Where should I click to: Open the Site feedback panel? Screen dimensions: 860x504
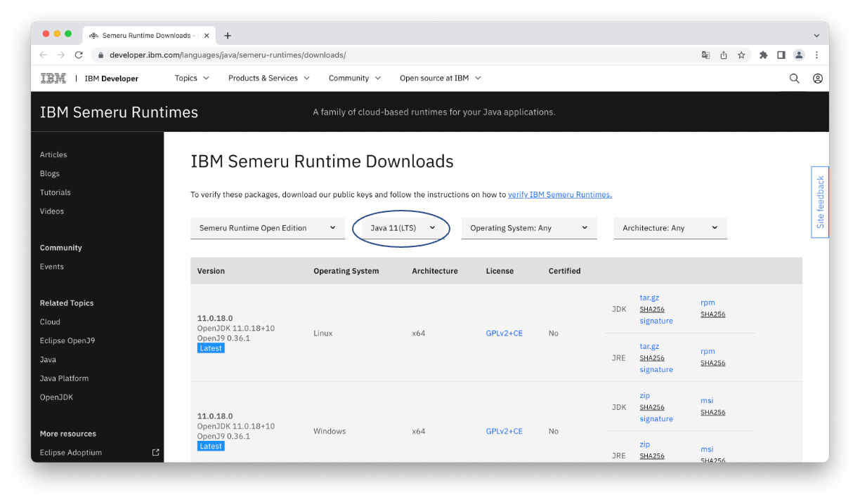(819, 202)
